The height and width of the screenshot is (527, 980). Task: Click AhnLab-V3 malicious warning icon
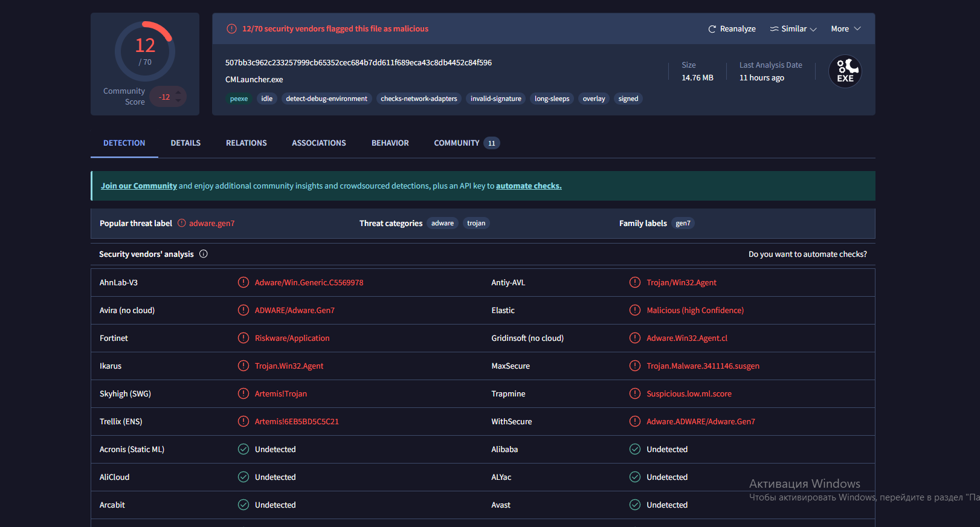click(x=243, y=282)
